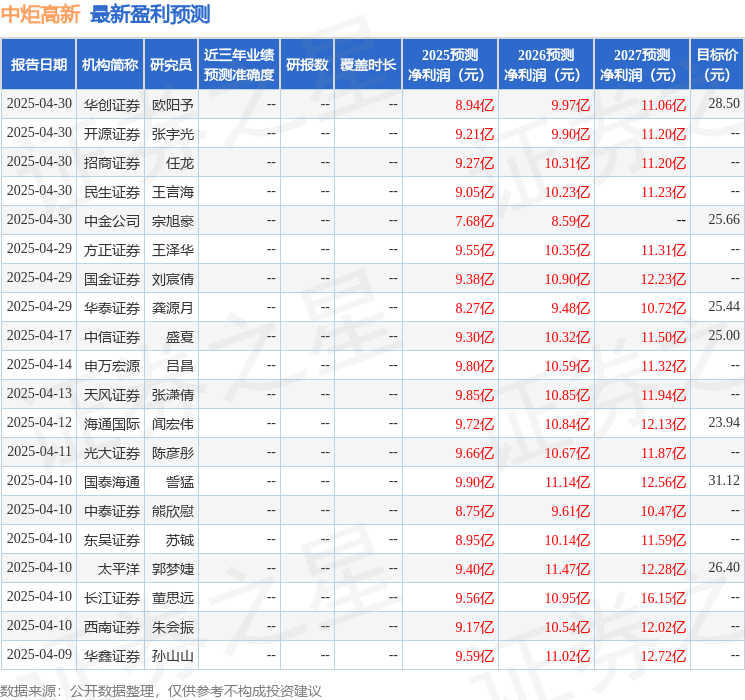Click 海通国际 institution cell
Screen dimensions: 745x700
(x=112, y=424)
